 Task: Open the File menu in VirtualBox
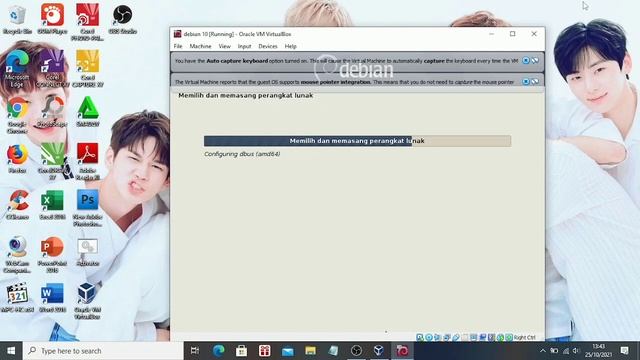click(178, 46)
